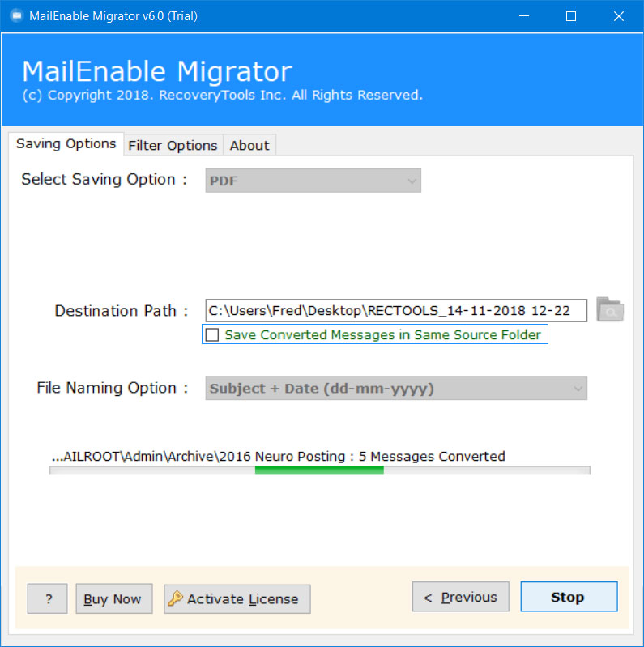Click the '5 Messages Converted' status text
This screenshot has height=647, width=644.
coord(432,456)
